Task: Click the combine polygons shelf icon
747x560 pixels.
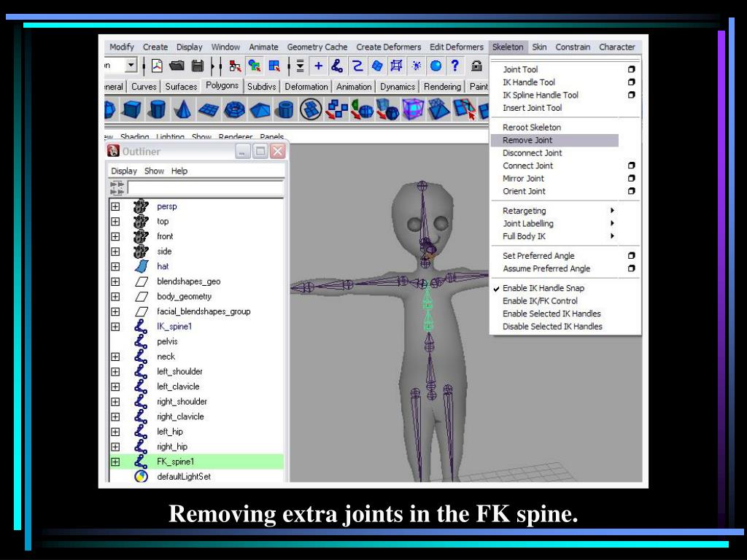Action: point(336,109)
